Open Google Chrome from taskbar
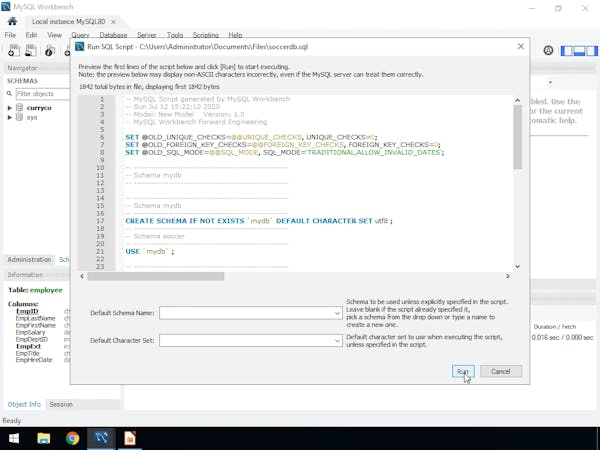This screenshot has height=450, width=600. click(72, 439)
